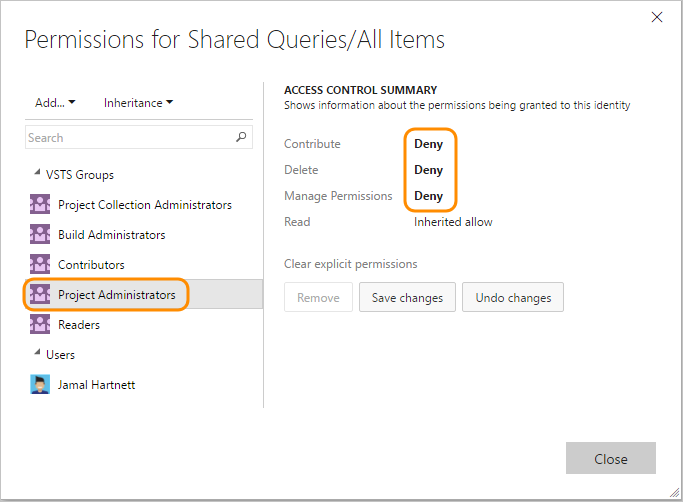This screenshot has width=683, height=502.
Task: Open the Inheritance dropdown menu
Action: (138, 103)
